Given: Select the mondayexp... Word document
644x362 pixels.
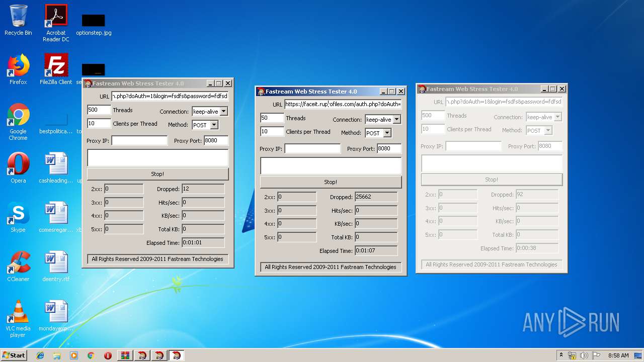Looking at the screenshot, I should pos(56,316).
